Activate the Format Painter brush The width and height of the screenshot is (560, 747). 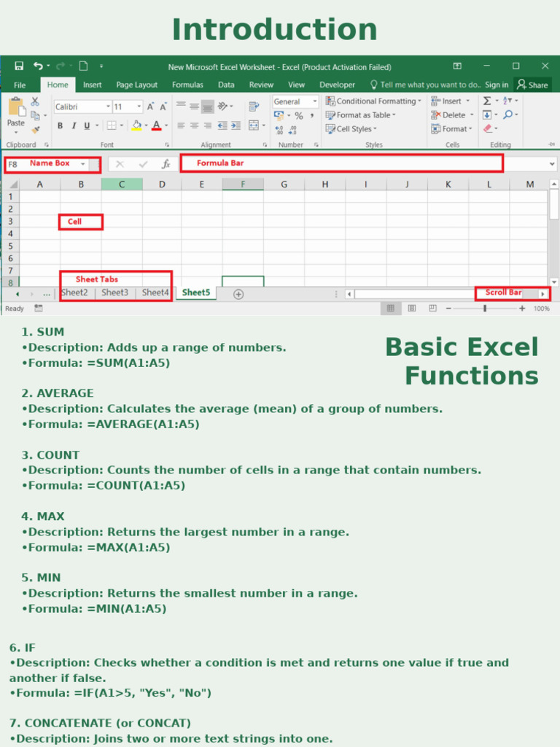click(35, 129)
